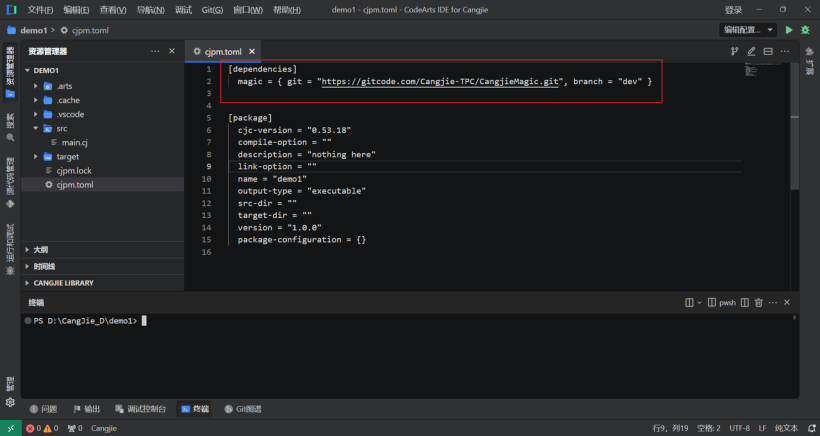820x436 pixels.
Task: Click the errors count in status bar
Action: click(34, 428)
